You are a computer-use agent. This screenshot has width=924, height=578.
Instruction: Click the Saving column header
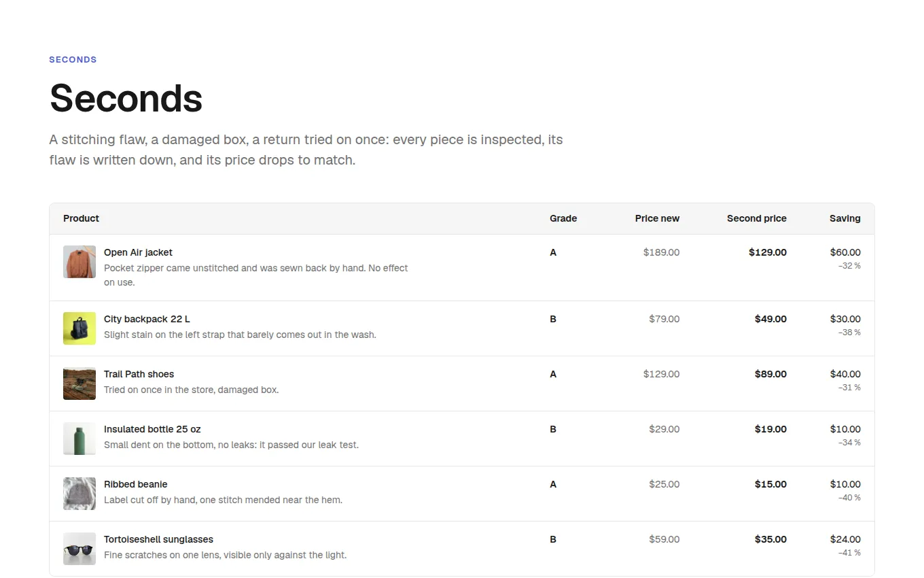[x=845, y=218]
